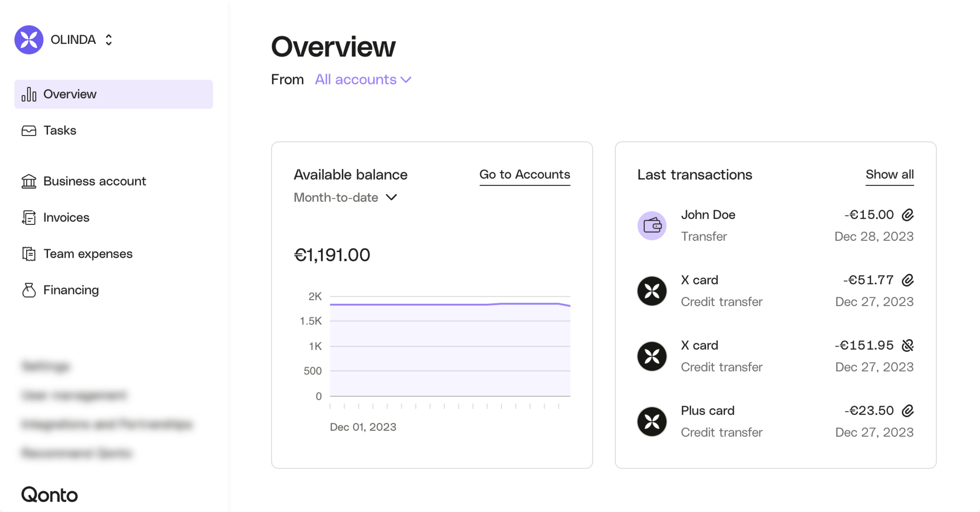Click the Olinda purple logo icon
The height and width of the screenshot is (512, 980).
pos(29,40)
